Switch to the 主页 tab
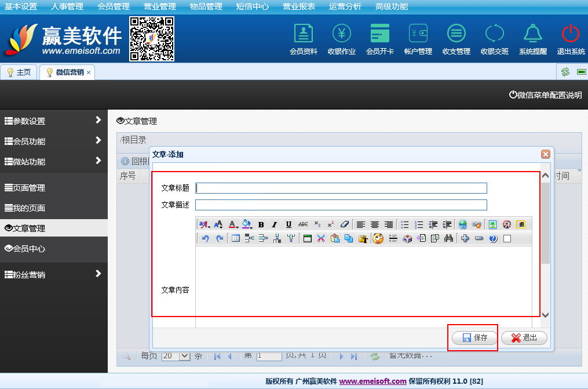This screenshot has height=389, width=588. coord(19,72)
